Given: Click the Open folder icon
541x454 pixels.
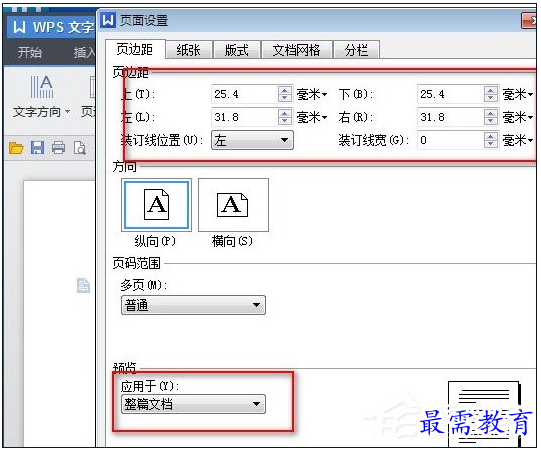Looking at the screenshot, I should coord(16,148).
